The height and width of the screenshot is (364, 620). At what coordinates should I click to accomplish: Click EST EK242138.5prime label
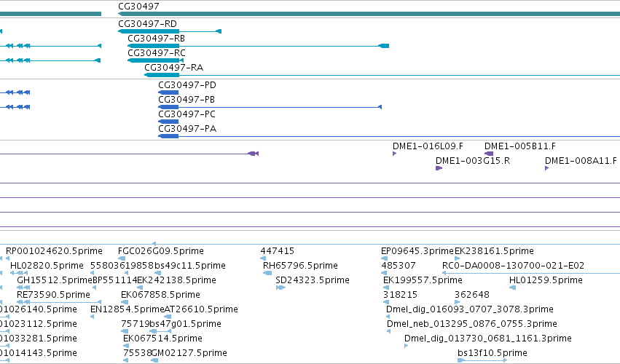pyautogui.click(x=177, y=280)
